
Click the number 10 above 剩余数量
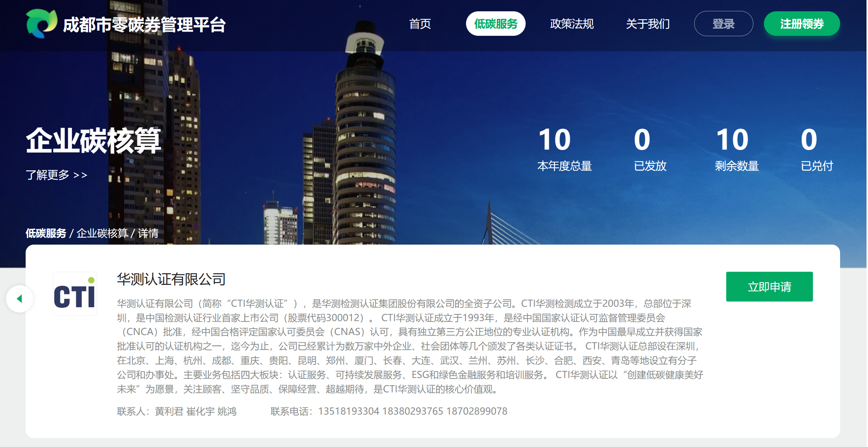point(732,139)
